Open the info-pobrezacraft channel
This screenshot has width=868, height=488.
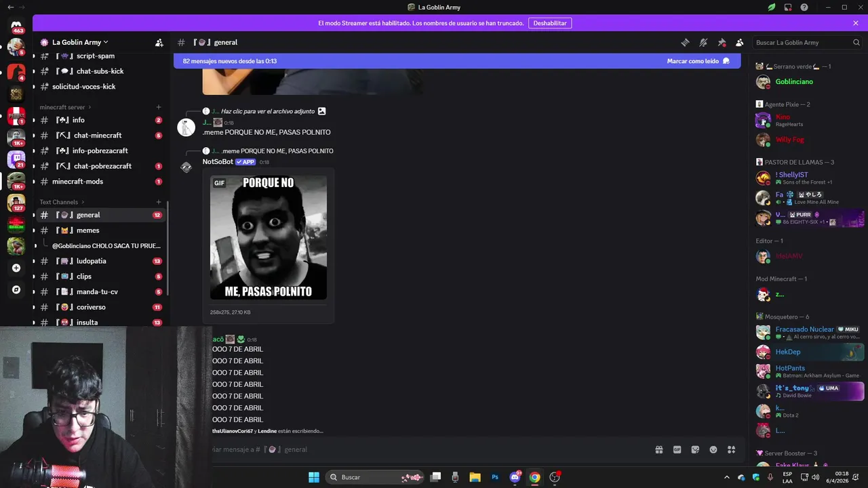click(100, 150)
